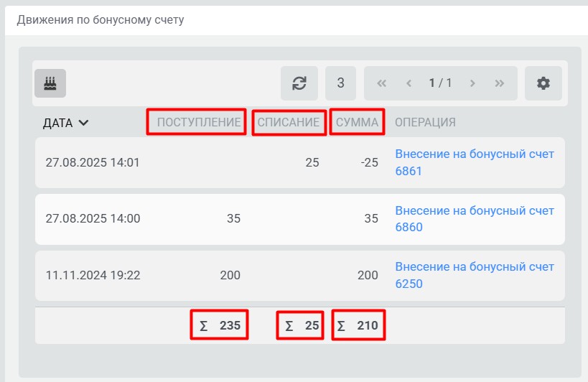Viewport: 588px width, 382px height.
Task: Open link Внесение на бонусный счет 6250
Action: [x=475, y=275]
